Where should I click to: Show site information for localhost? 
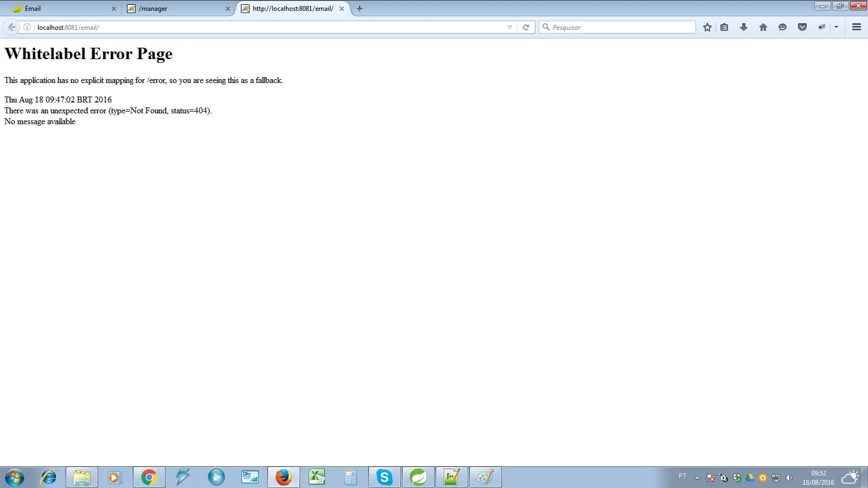point(27,27)
